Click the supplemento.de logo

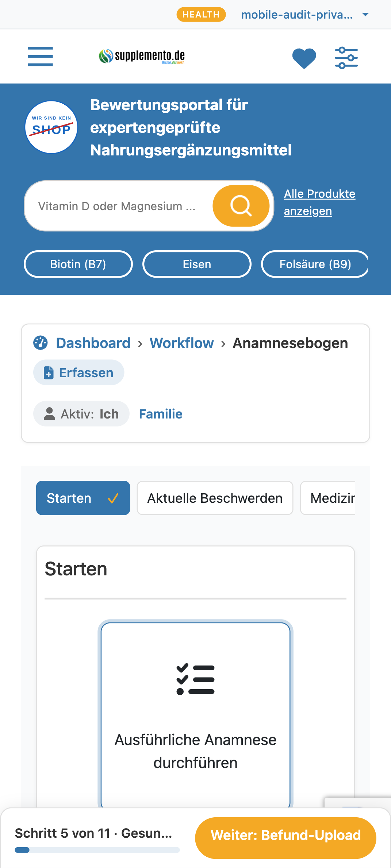click(x=142, y=56)
